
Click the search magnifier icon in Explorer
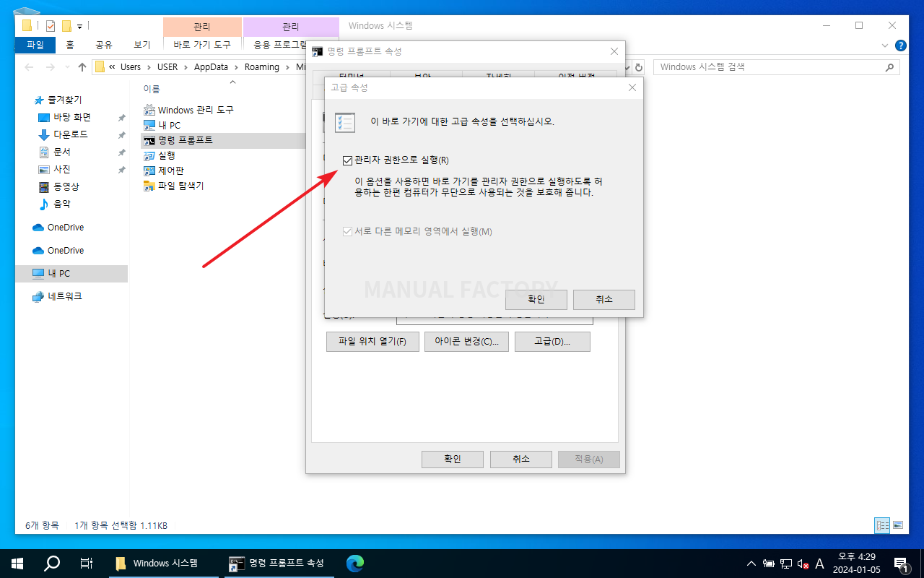click(890, 67)
